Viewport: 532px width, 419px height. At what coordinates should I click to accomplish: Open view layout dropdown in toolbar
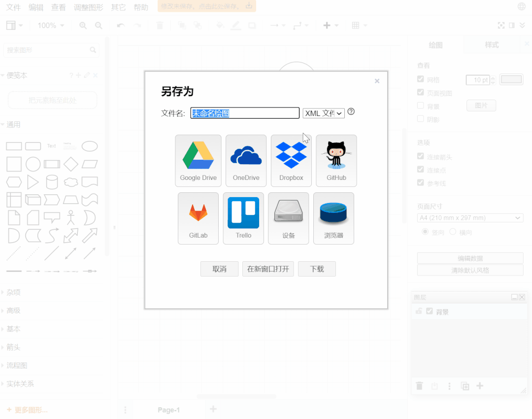point(14,26)
